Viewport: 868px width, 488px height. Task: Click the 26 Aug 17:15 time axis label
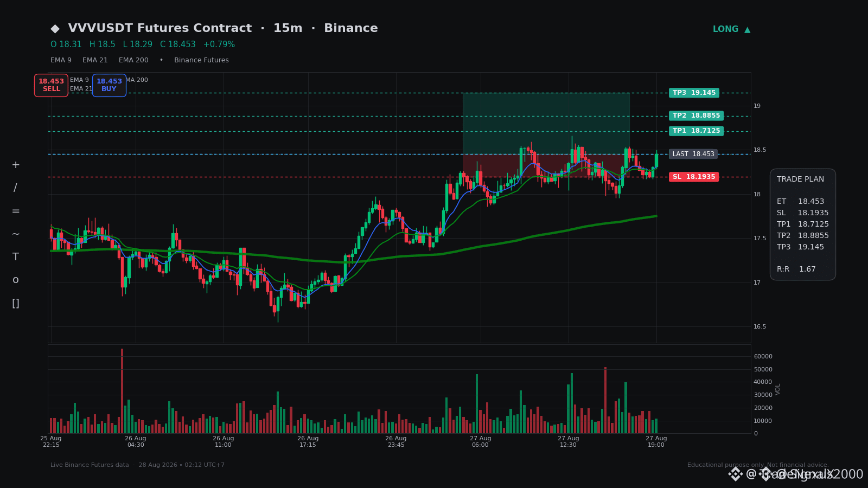(308, 442)
